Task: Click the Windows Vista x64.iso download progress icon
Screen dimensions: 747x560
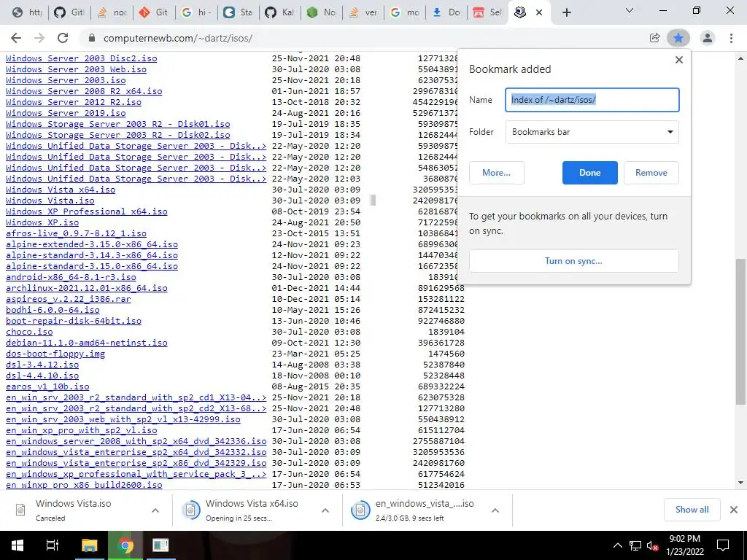Action: 190,510
